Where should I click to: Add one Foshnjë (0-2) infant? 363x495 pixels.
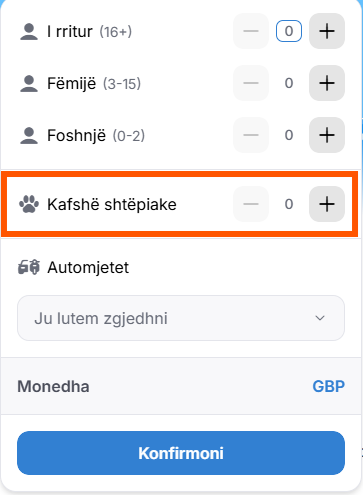[327, 135]
